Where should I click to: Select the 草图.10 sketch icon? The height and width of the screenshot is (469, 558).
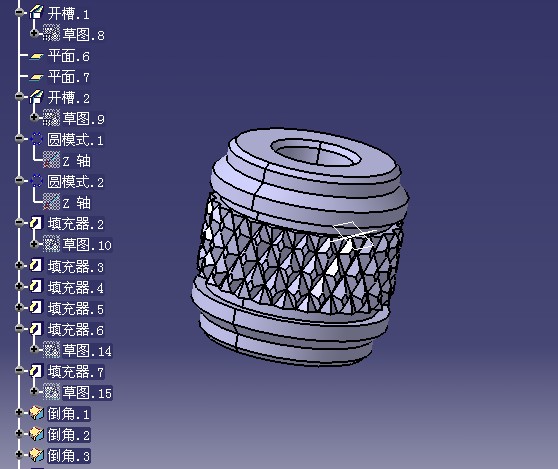click(x=52, y=244)
